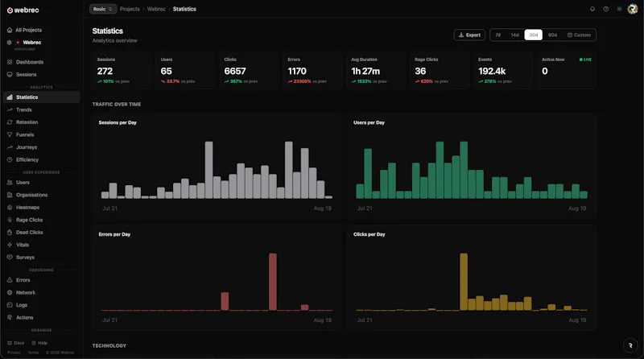Click the Vitals lightning icon

10,245
